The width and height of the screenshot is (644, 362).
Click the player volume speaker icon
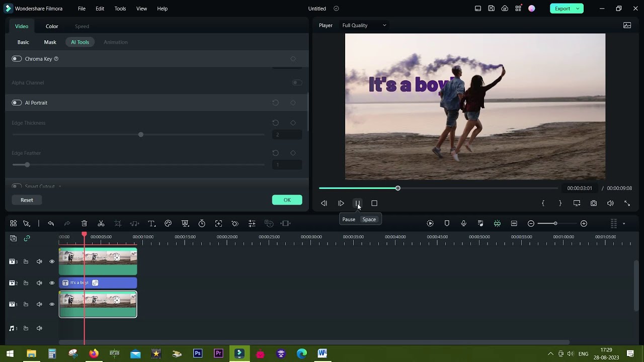coord(610,203)
